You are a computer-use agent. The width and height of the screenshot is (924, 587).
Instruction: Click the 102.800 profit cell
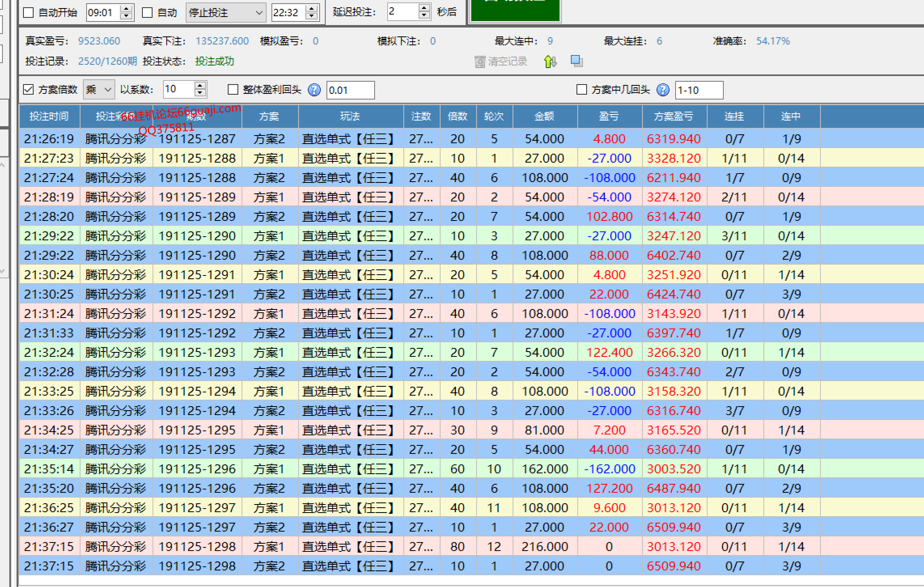(609, 216)
